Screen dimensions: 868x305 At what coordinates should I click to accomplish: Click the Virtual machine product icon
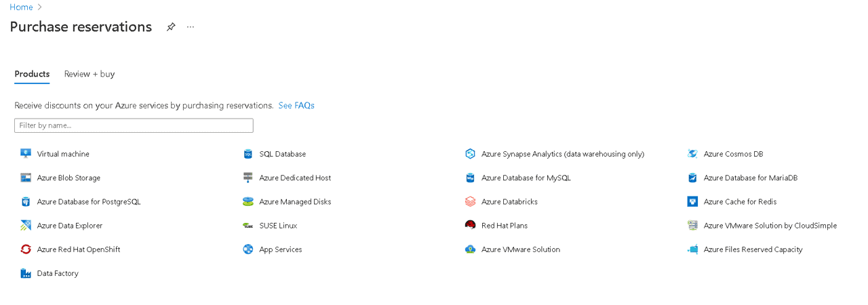pos(26,154)
